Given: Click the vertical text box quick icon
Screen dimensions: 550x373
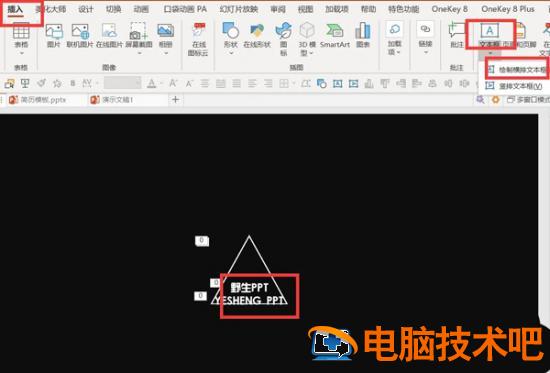Looking at the screenshot, I should click(x=354, y=84).
